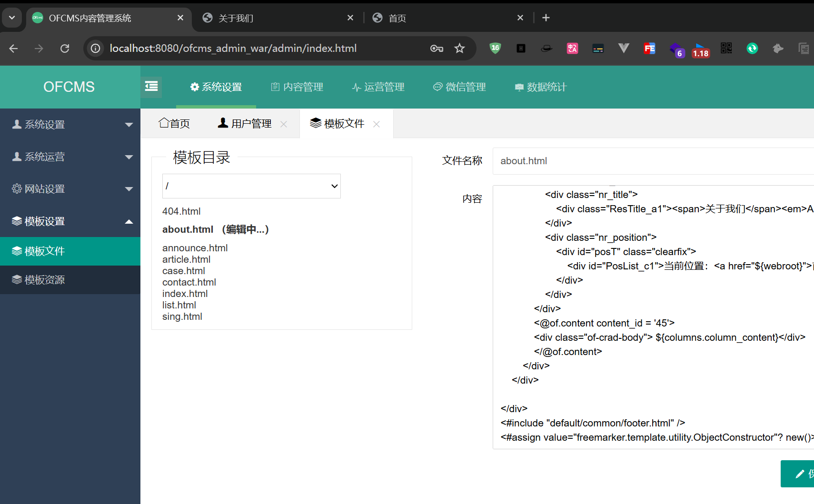Click the green shield adblock extension icon
This screenshot has height=504, width=814.
click(x=495, y=49)
